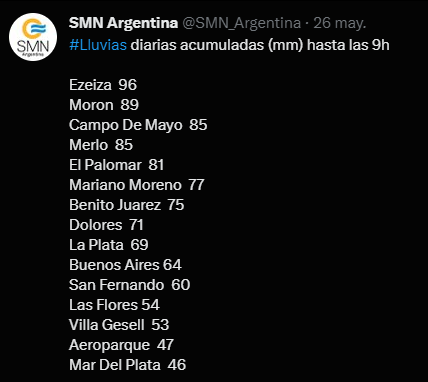This screenshot has width=428, height=382.
Task: Click the Merlo 85 line
Action: point(101,145)
